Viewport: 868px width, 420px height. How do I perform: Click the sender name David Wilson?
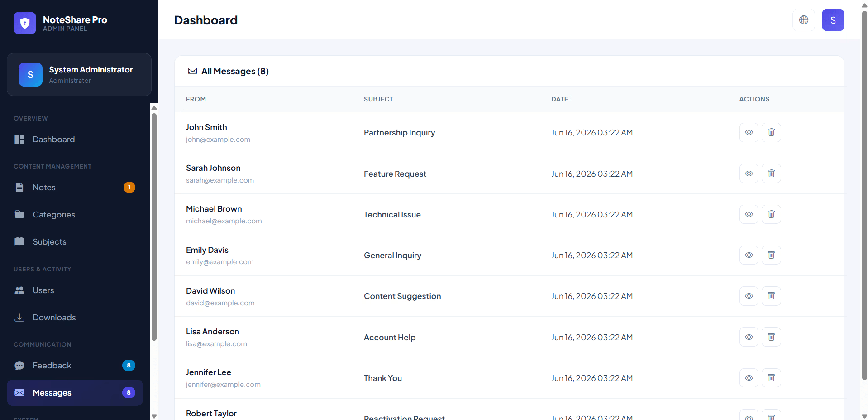point(210,291)
